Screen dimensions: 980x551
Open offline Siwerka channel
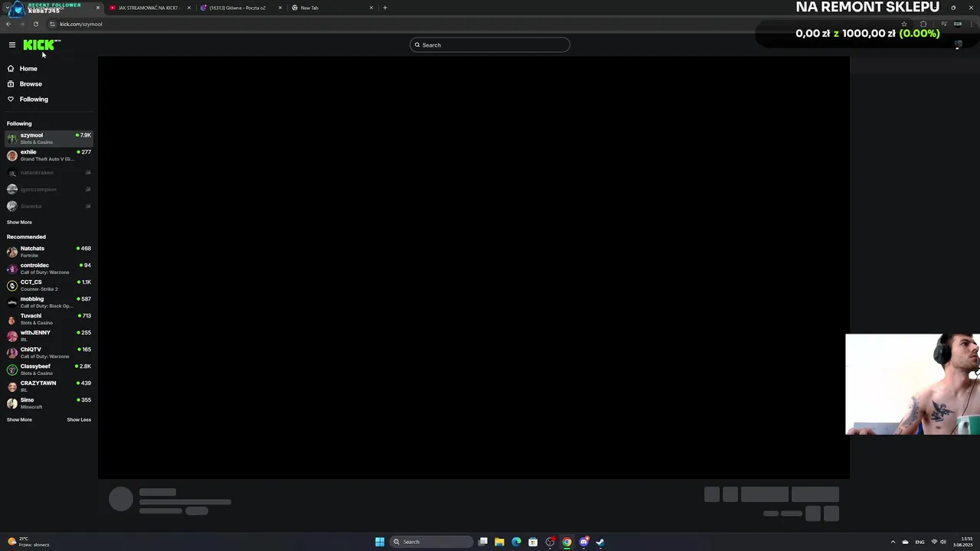49,207
